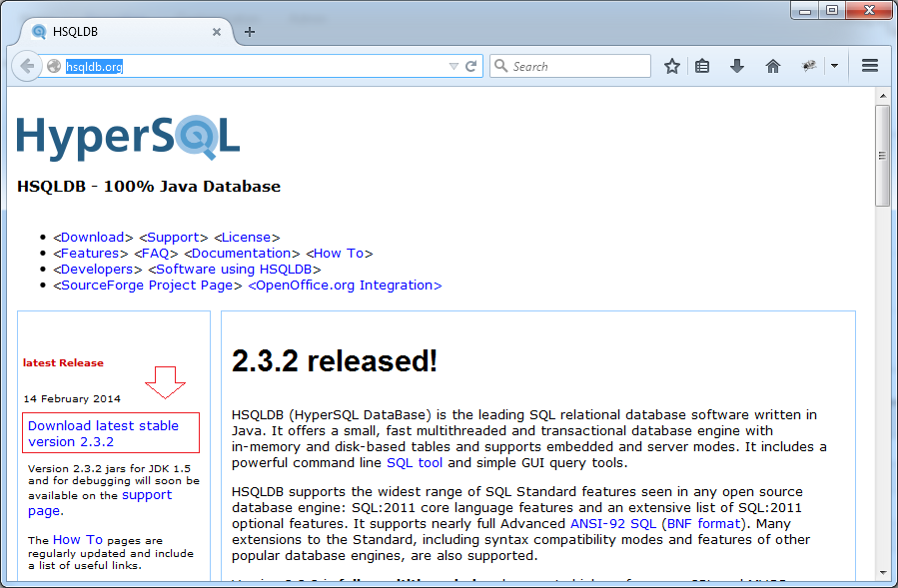The image size is (898, 588).
Task: Reload the page with the refresh icon
Action: click(x=471, y=67)
